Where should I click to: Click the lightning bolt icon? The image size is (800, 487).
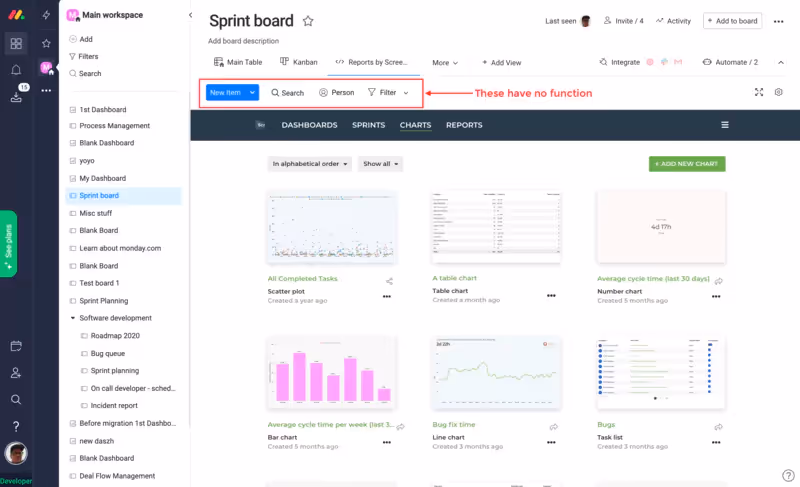46,15
